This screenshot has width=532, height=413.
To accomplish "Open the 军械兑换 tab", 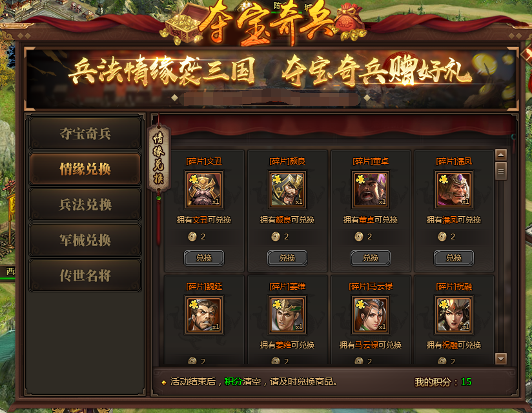I will (85, 240).
